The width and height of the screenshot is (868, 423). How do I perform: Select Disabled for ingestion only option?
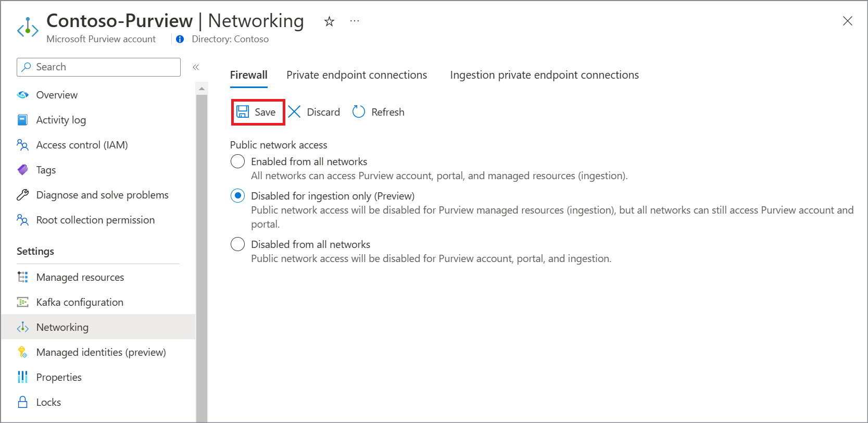(x=237, y=195)
